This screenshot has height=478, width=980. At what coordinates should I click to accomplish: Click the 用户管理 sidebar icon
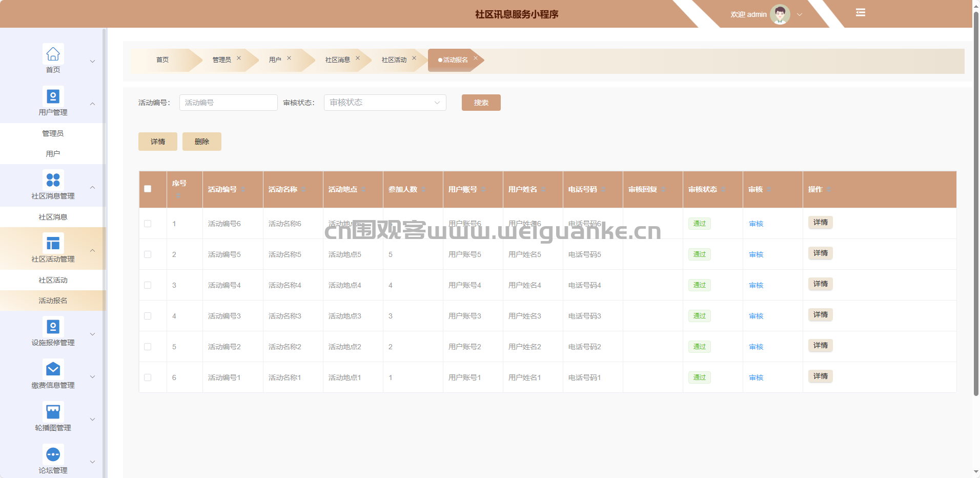53,96
